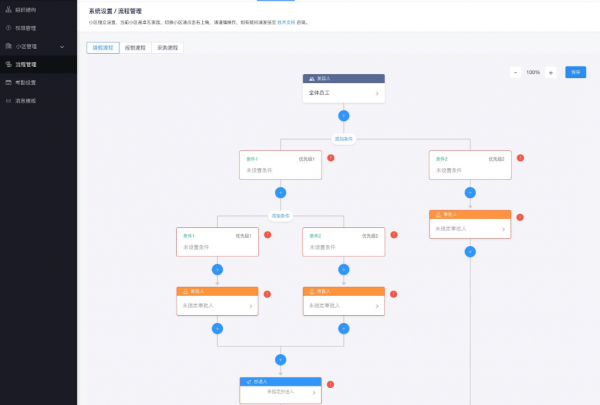Expand the 小区管理 sidebar submenu
The height and width of the screenshot is (405, 600).
62,46
